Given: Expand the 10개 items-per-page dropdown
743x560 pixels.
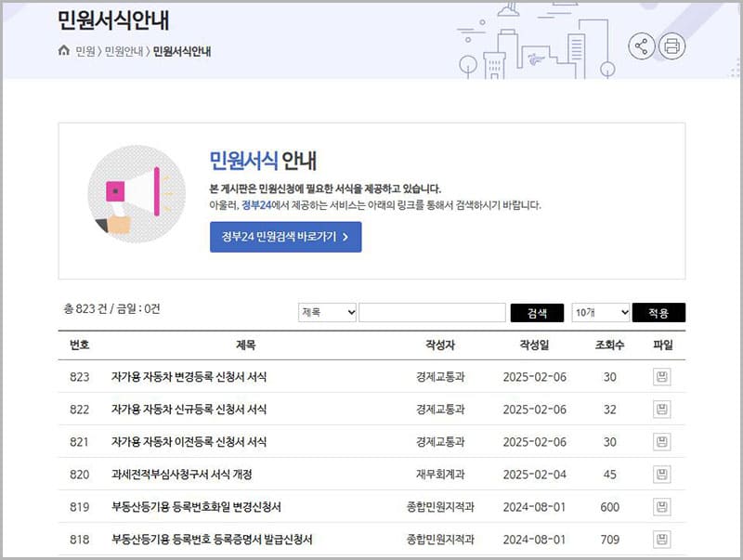Looking at the screenshot, I should (601, 313).
